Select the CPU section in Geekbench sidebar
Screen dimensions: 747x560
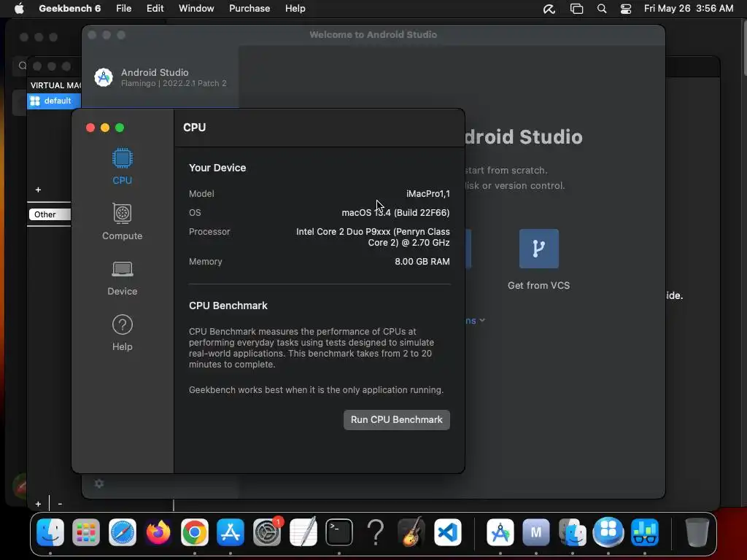point(122,166)
